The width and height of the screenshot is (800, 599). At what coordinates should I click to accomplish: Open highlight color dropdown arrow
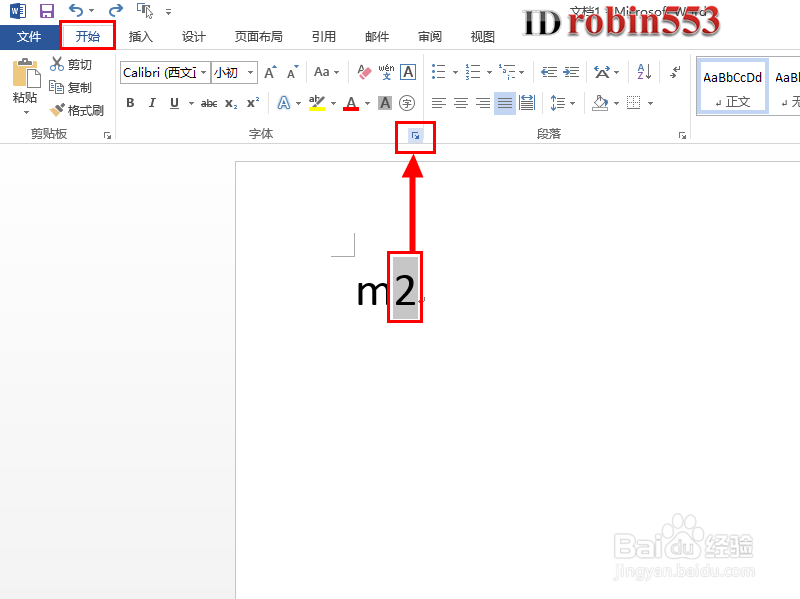click(x=333, y=104)
